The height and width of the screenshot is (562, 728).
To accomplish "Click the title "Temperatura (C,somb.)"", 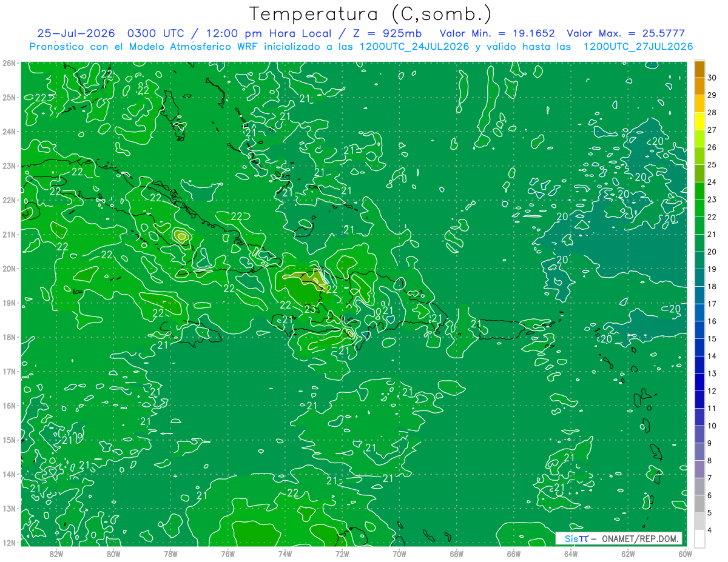I will (x=371, y=14).
